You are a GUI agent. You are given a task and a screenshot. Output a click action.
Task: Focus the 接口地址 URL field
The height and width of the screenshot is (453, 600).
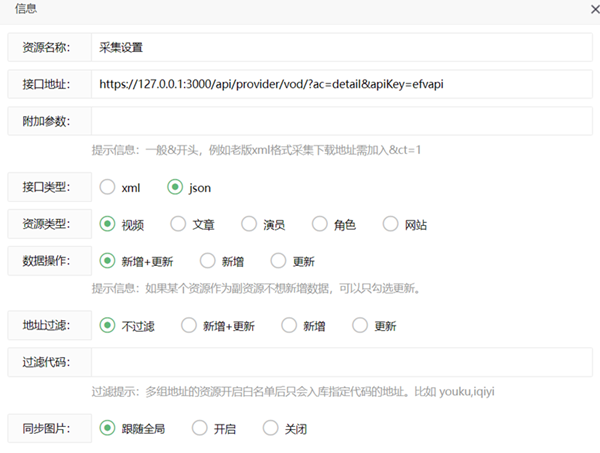click(x=341, y=85)
